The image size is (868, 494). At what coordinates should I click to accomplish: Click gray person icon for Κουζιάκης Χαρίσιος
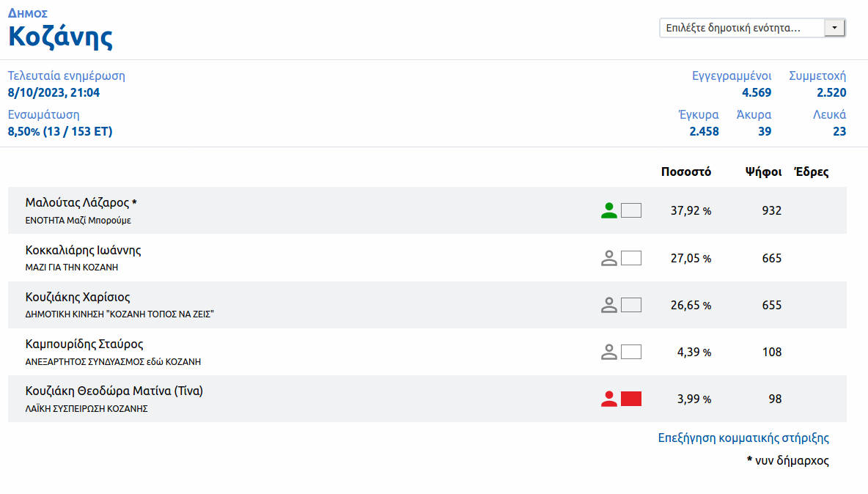608,305
